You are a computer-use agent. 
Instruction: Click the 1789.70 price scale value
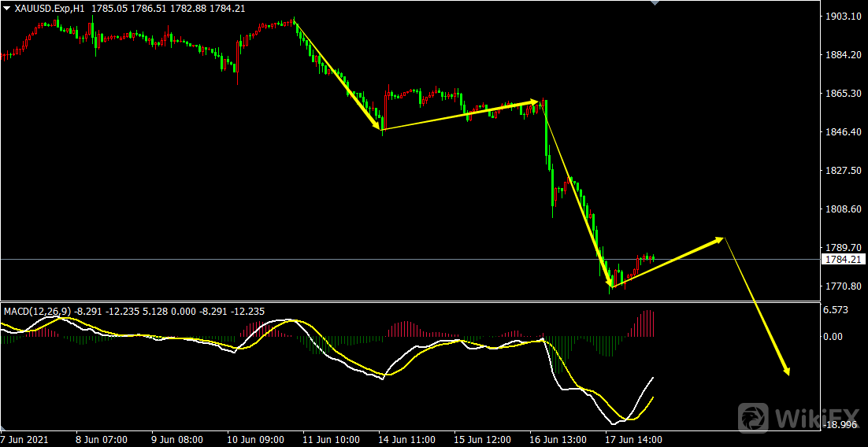point(843,247)
